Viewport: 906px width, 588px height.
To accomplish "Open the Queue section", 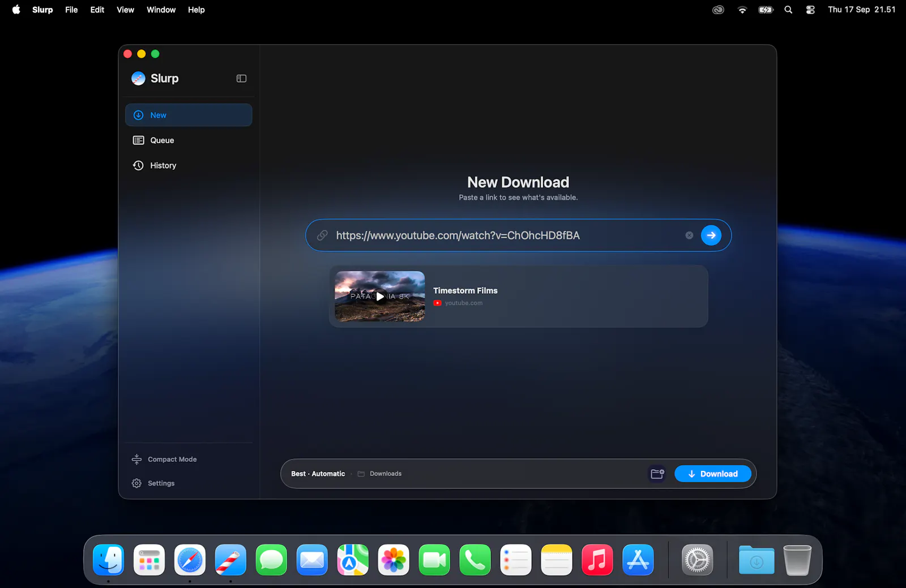I will click(x=189, y=140).
